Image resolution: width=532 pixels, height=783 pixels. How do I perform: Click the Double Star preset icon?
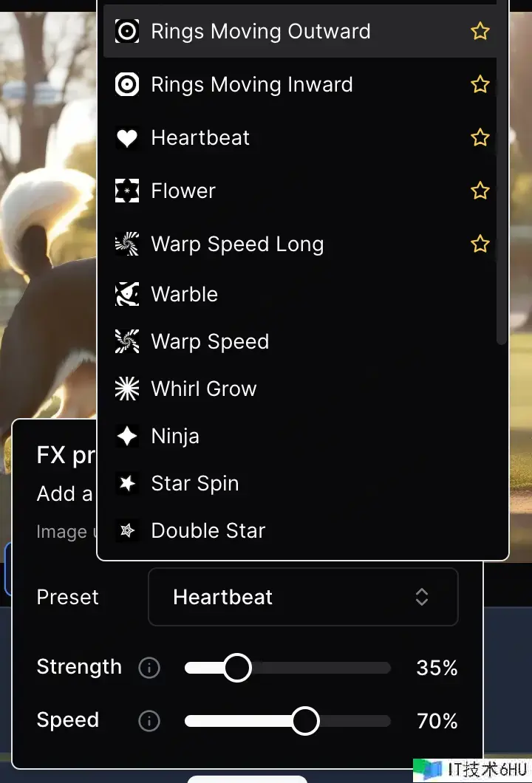pos(127,530)
